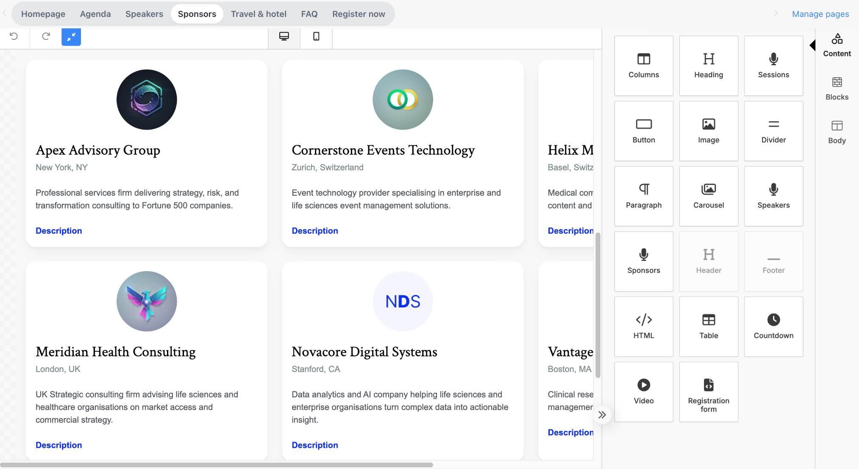Add an Image content element
This screenshot has width=868, height=469.
[x=709, y=131]
